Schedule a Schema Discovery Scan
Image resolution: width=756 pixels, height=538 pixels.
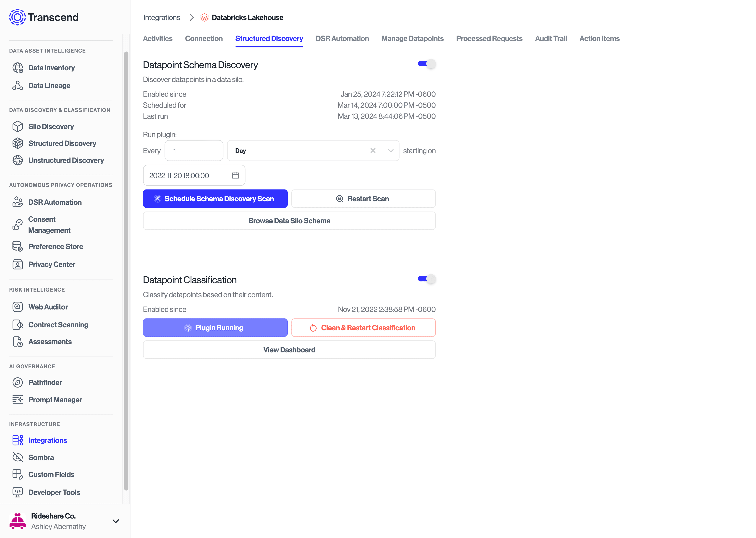(215, 198)
